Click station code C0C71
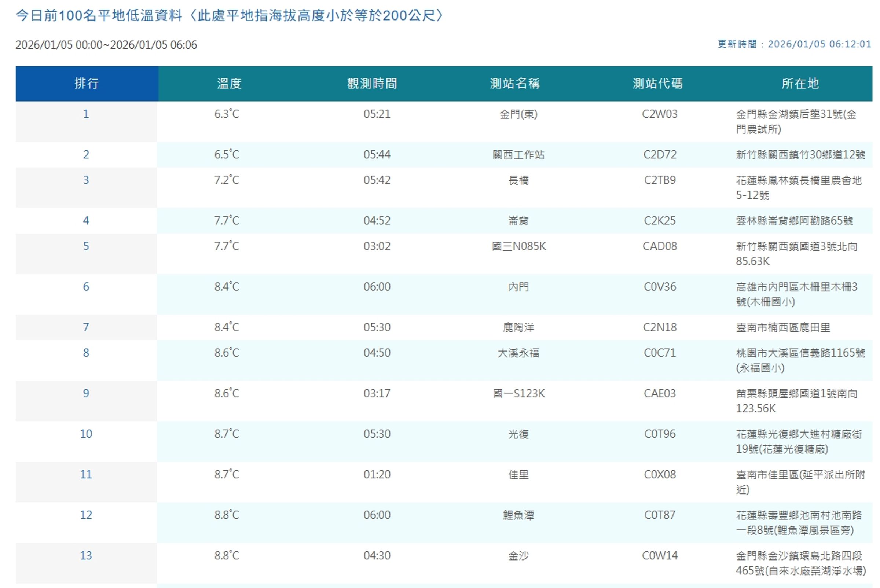The width and height of the screenshot is (880, 588). (x=660, y=353)
